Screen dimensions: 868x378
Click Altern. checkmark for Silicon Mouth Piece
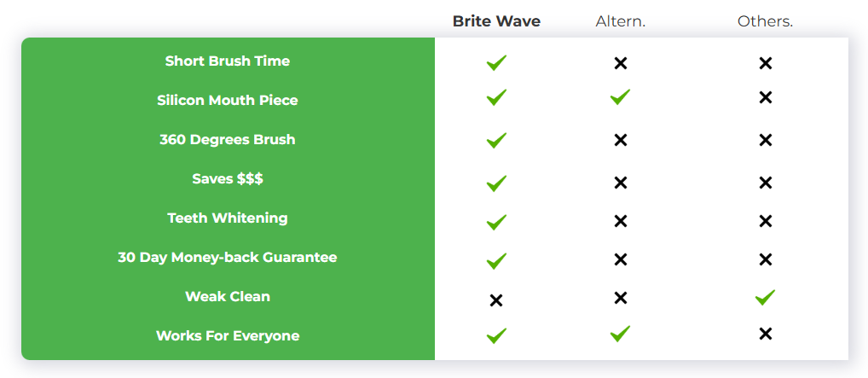click(x=621, y=97)
